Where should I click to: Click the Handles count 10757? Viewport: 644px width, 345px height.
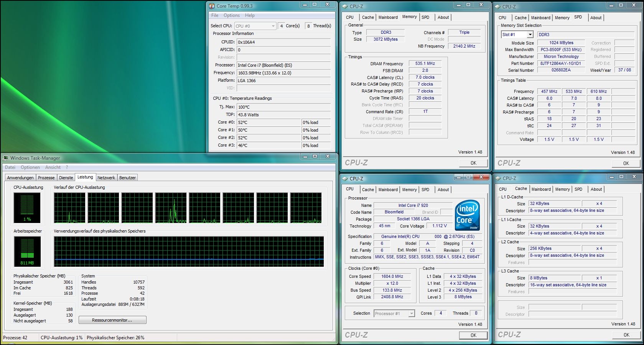pyautogui.click(x=139, y=282)
